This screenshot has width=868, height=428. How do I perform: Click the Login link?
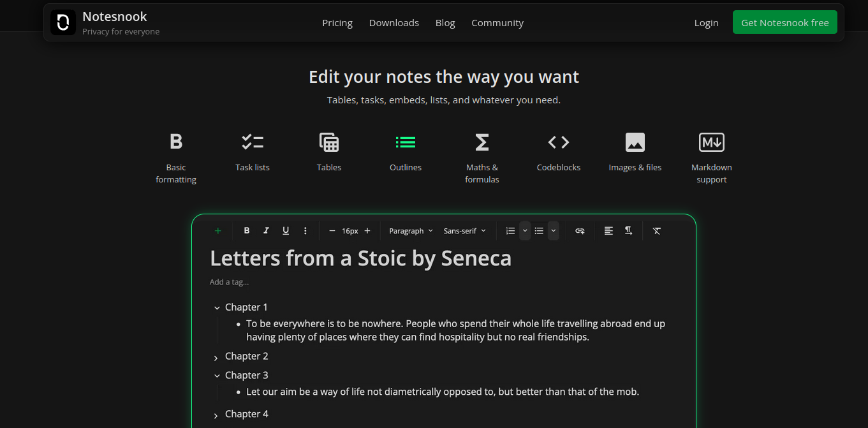pos(706,23)
